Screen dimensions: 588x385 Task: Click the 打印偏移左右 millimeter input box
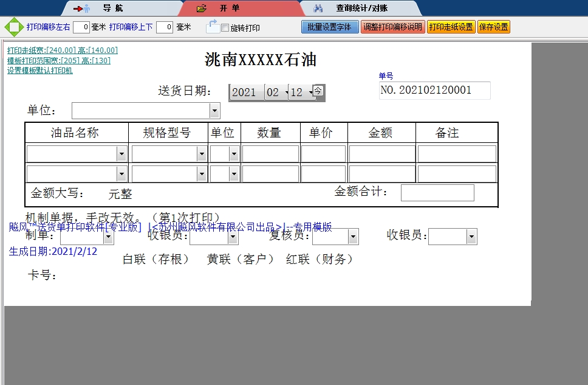81,27
